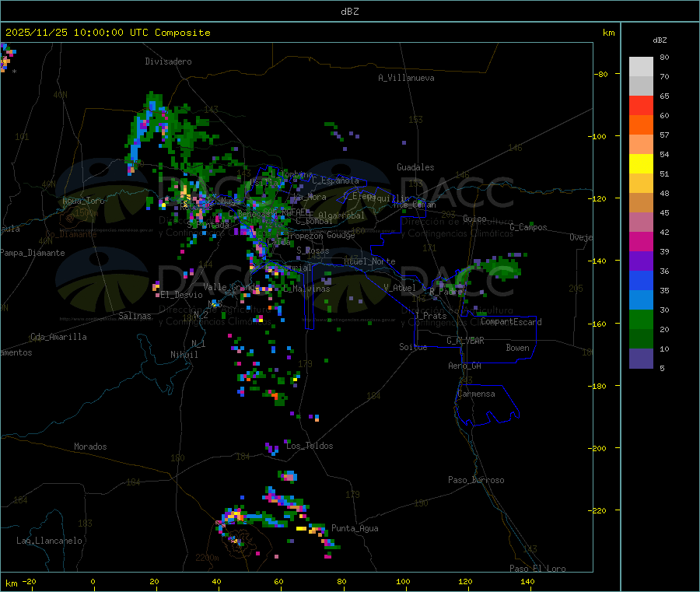Select the "El_Desvio" map label

point(182,295)
